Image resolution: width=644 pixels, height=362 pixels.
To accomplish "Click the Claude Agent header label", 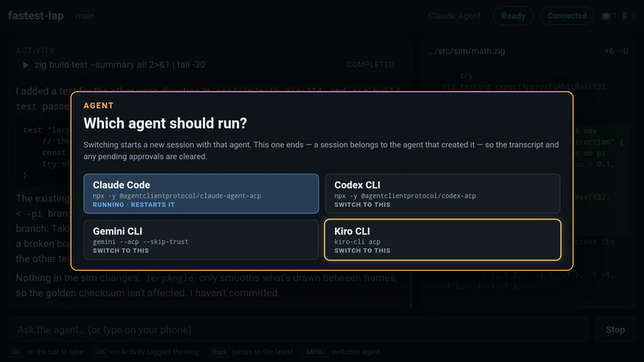I will 455,16.
